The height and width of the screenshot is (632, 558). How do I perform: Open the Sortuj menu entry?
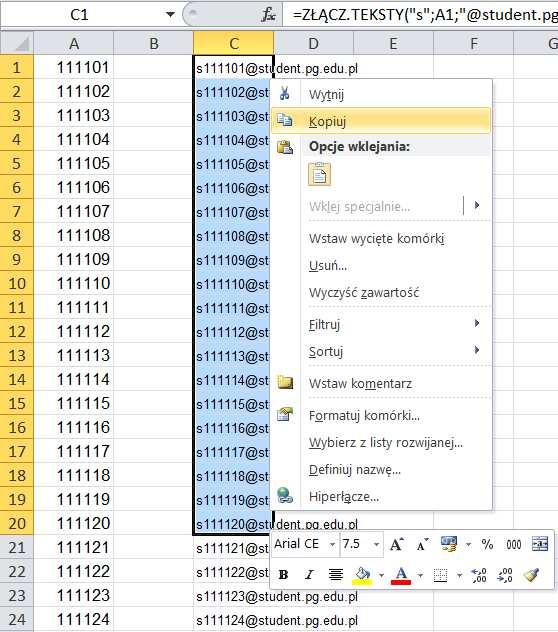381,351
